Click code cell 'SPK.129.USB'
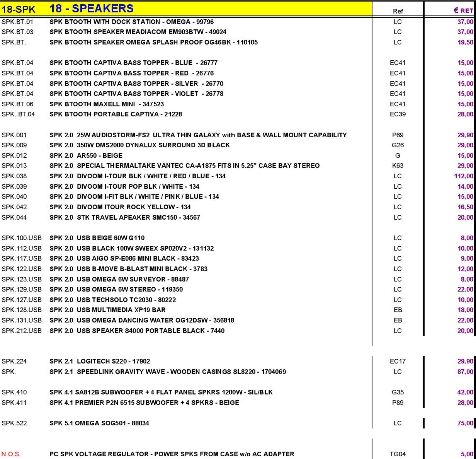Image resolution: width=476 pixels, height=459 pixels. (22, 289)
